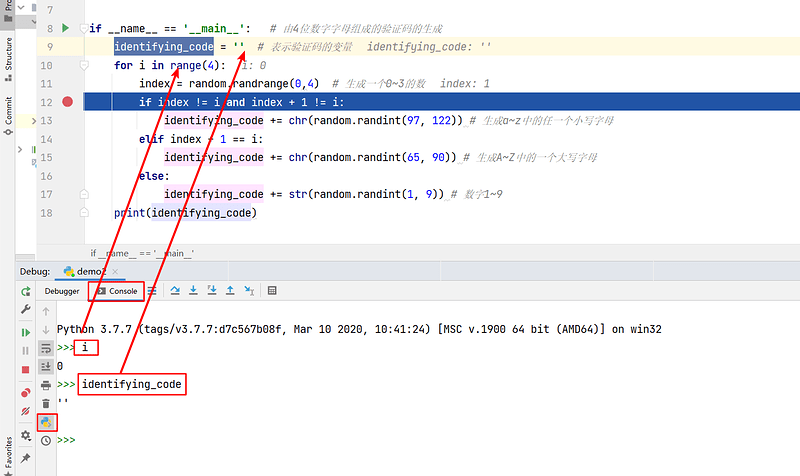Click the Step Into icon

coord(193,291)
